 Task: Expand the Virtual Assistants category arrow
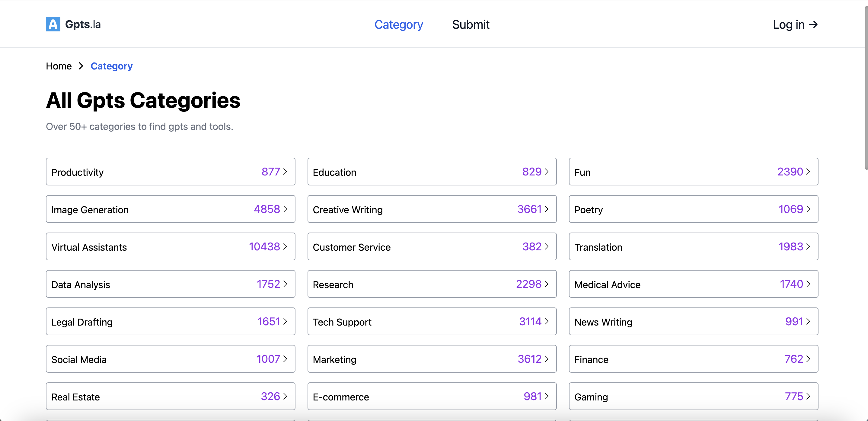[x=285, y=246]
